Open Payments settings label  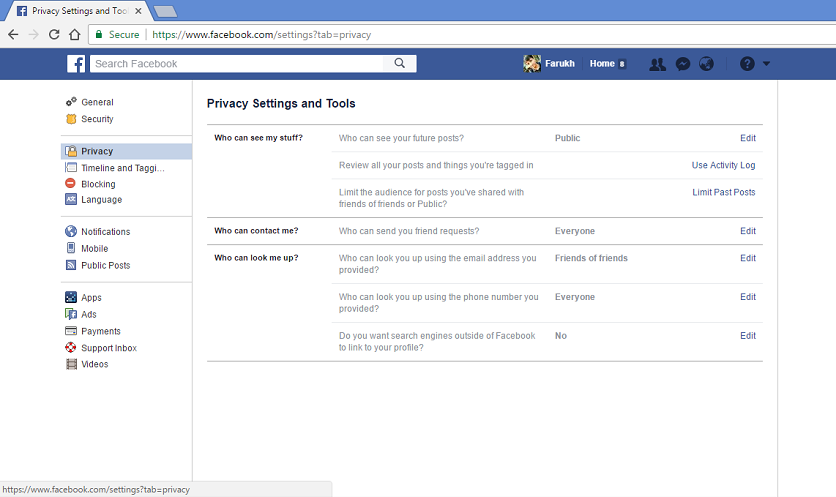click(101, 331)
